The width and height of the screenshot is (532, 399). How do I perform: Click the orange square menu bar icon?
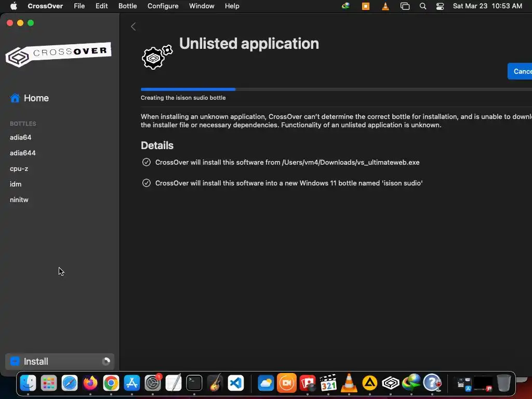[366, 6]
